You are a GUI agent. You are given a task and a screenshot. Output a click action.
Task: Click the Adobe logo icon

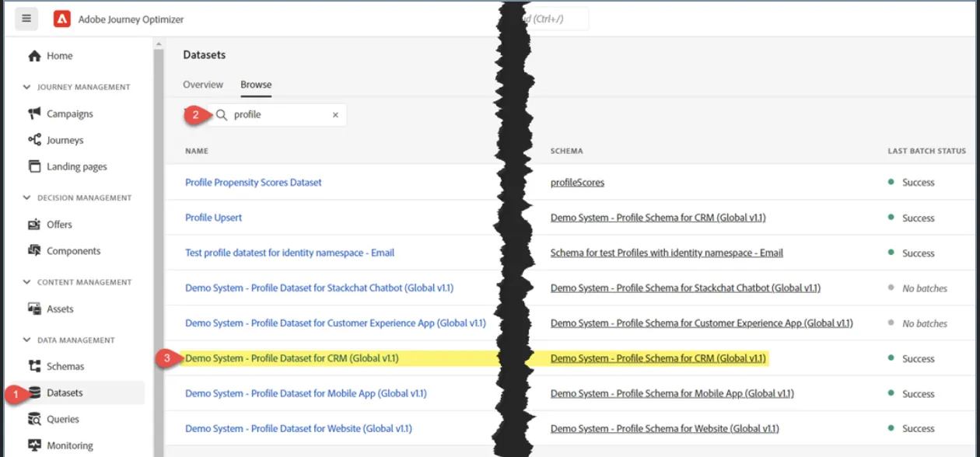[62, 19]
